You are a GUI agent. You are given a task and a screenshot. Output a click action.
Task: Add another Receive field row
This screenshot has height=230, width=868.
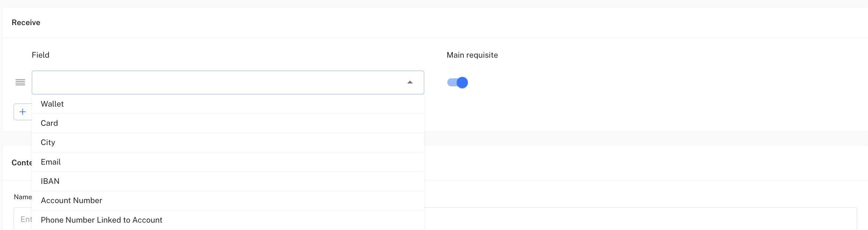(23, 112)
